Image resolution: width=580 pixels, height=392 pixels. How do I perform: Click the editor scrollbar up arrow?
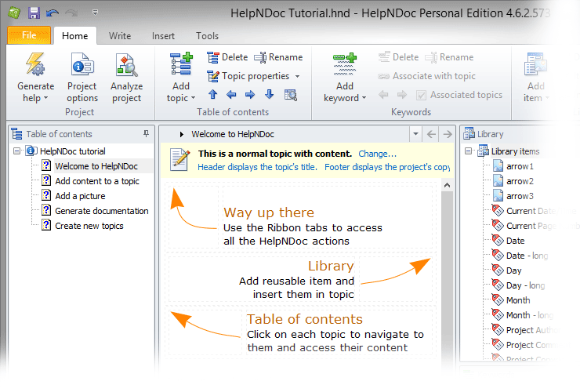tap(447, 186)
